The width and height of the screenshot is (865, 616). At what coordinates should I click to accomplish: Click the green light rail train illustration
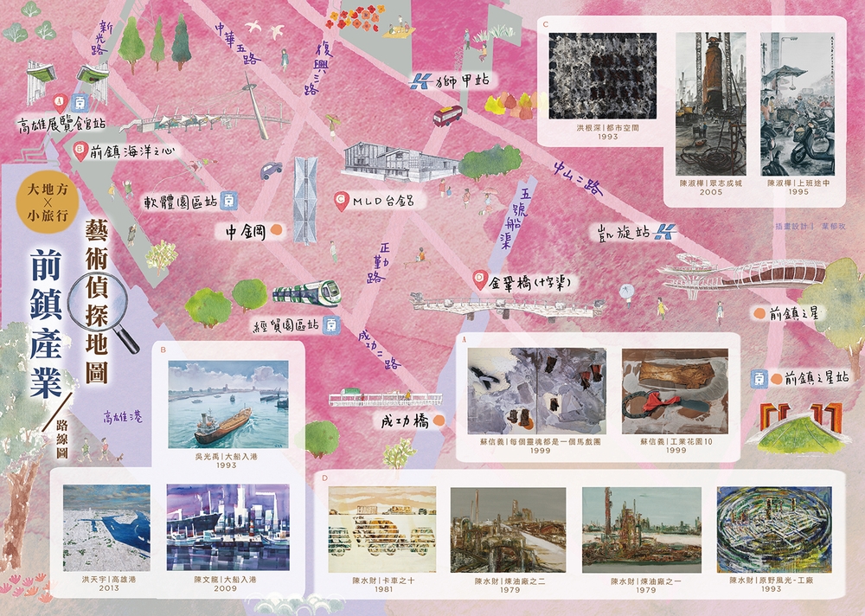tap(307, 292)
